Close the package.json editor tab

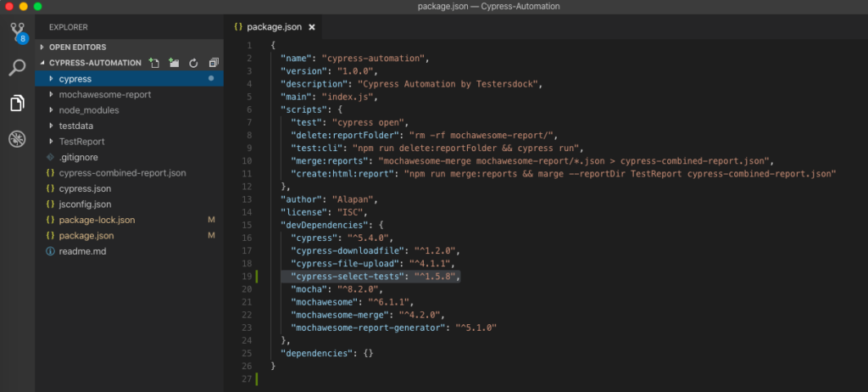(x=312, y=26)
